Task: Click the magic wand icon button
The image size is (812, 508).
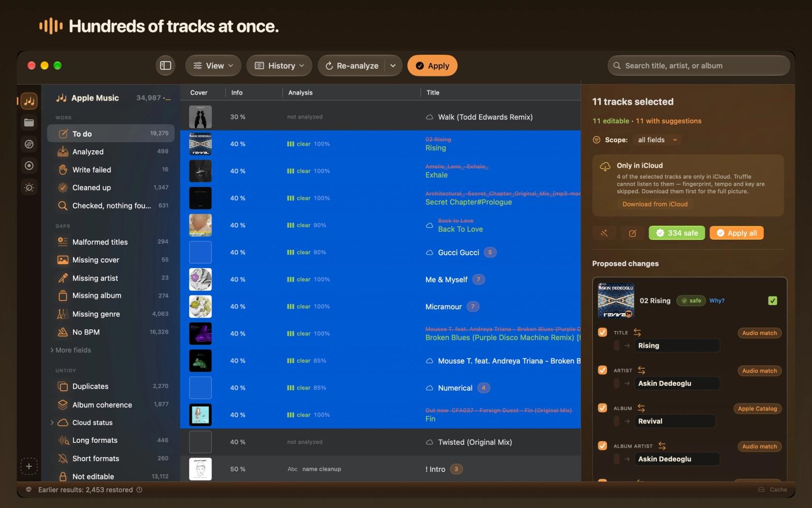Action: coord(604,233)
